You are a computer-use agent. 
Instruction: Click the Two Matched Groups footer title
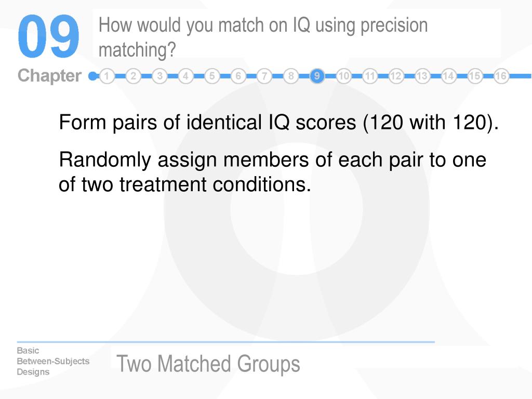coord(208,363)
